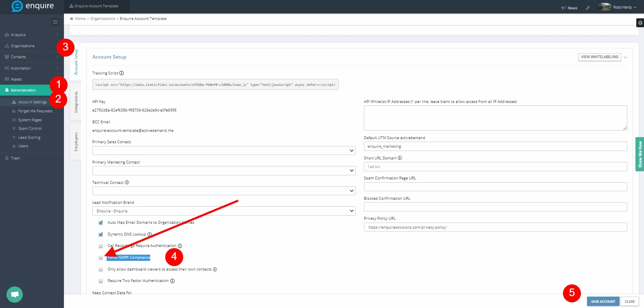The height and width of the screenshot is (308, 644).
Task: Go to Organizations breadcrumb
Action: [103, 19]
